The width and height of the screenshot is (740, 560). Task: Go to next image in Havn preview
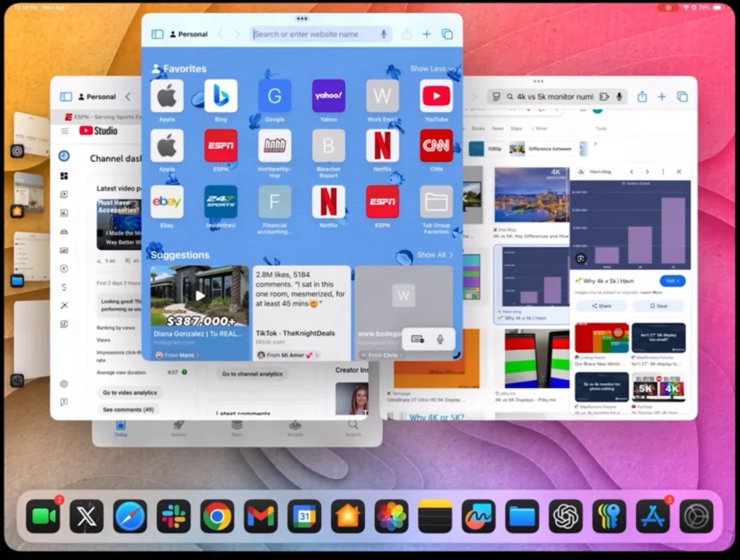[x=647, y=172]
